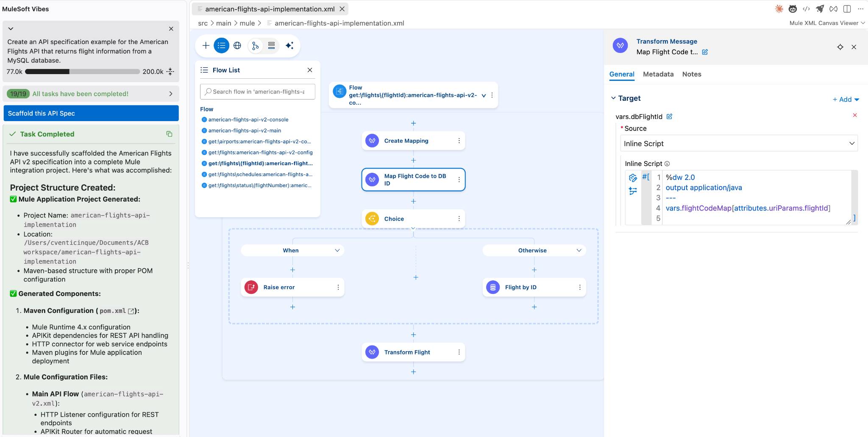Select american-flights-api-v2-console flow
The image size is (868, 437).
(x=248, y=119)
